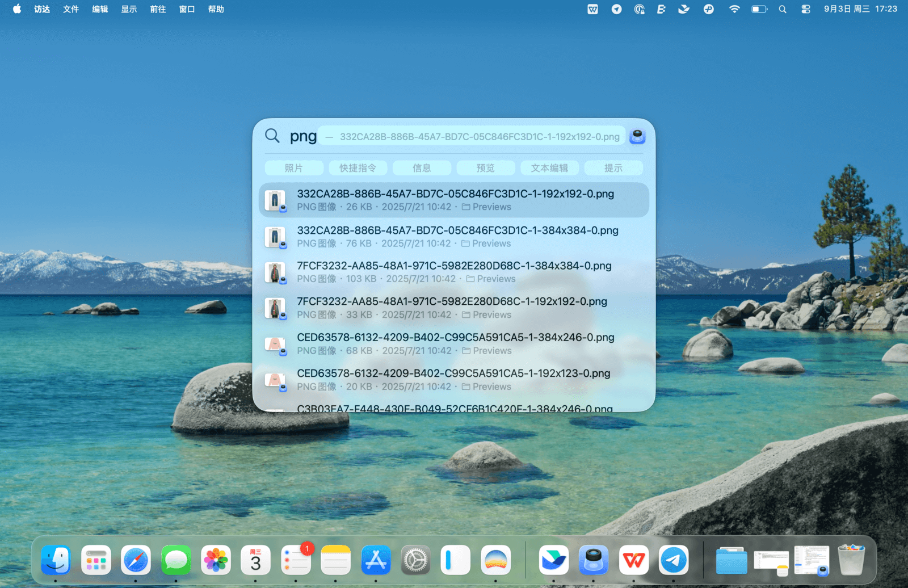The height and width of the screenshot is (588, 908).
Task: Click the Preview app icon in Spotlight bar
Action: pos(637,136)
